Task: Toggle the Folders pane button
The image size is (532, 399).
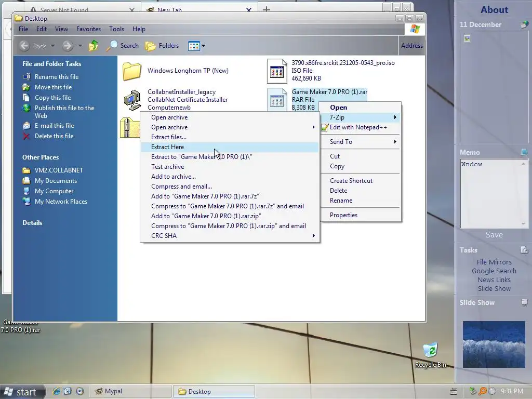Action: pos(162,46)
